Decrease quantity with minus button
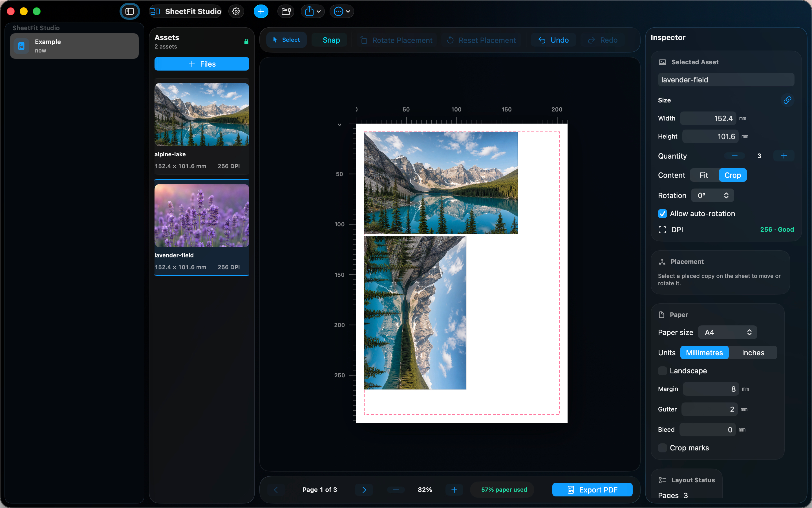 [734, 156]
